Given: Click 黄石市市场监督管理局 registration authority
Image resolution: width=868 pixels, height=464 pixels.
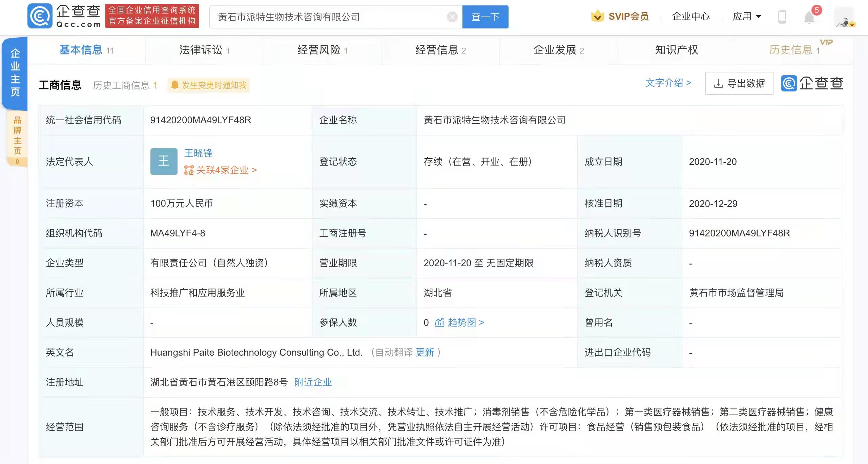Looking at the screenshot, I should click(736, 293).
